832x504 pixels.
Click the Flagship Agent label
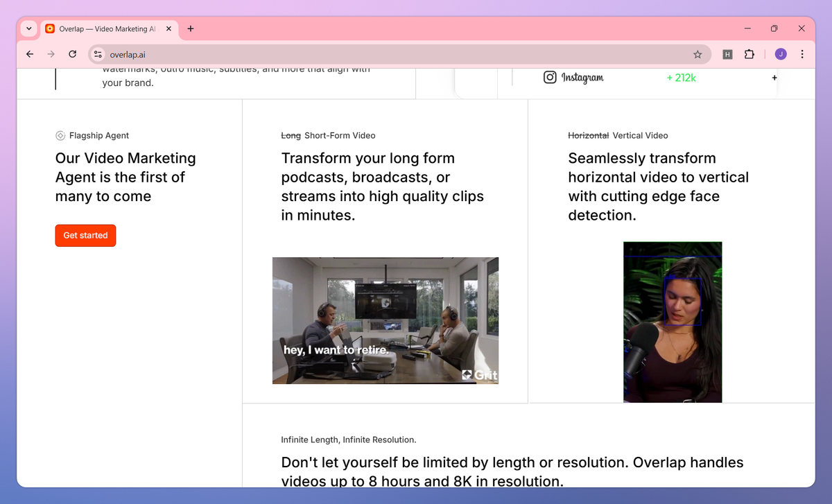click(99, 136)
